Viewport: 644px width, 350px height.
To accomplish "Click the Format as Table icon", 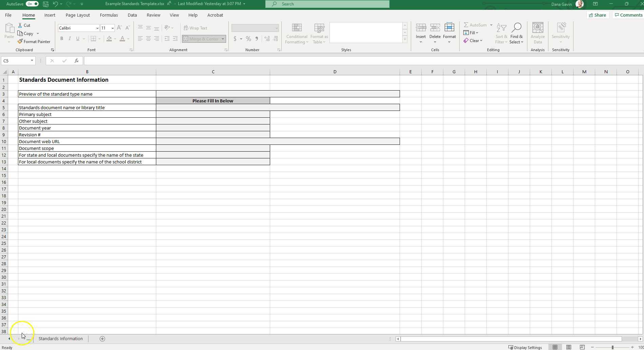I will point(319,33).
